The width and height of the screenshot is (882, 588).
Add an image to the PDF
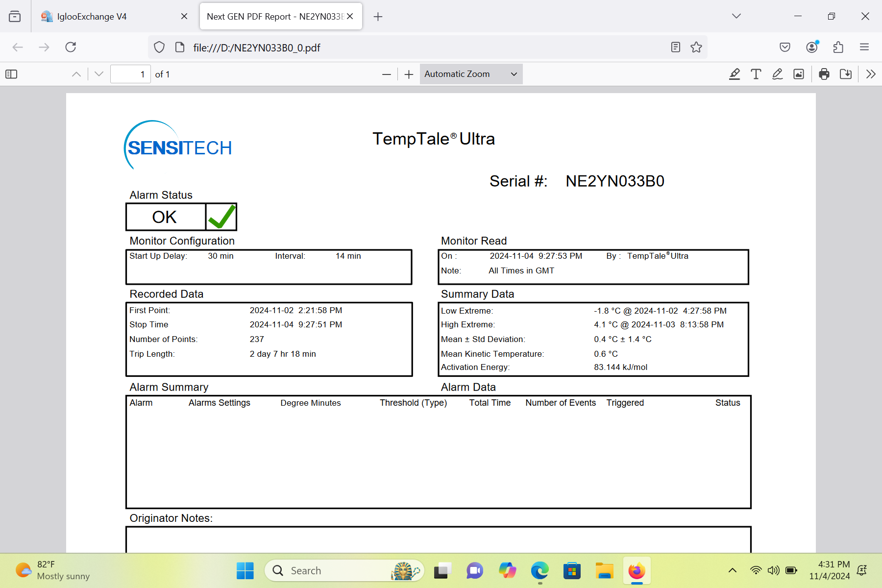tap(799, 74)
